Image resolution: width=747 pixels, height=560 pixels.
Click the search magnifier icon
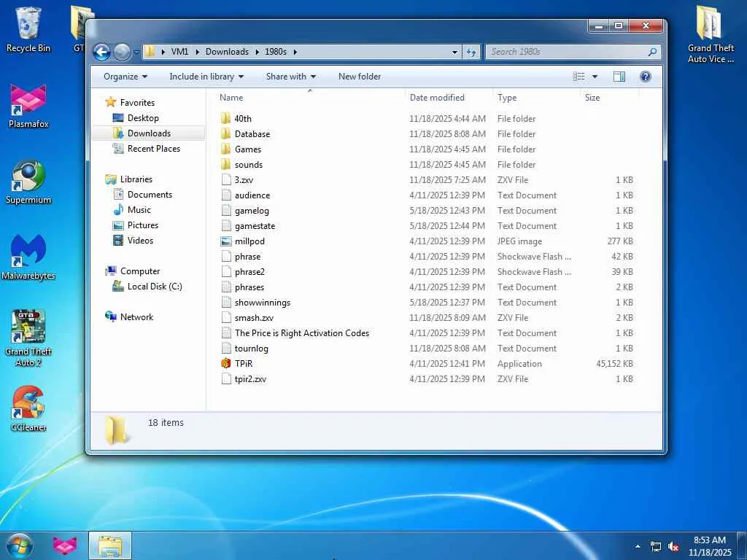pyautogui.click(x=652, y=52)
